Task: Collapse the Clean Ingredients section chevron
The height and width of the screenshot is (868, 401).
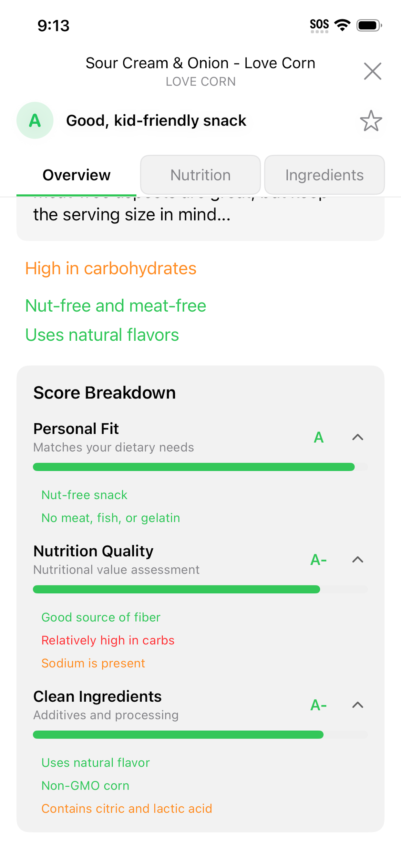Action: (x=357, y=705)
